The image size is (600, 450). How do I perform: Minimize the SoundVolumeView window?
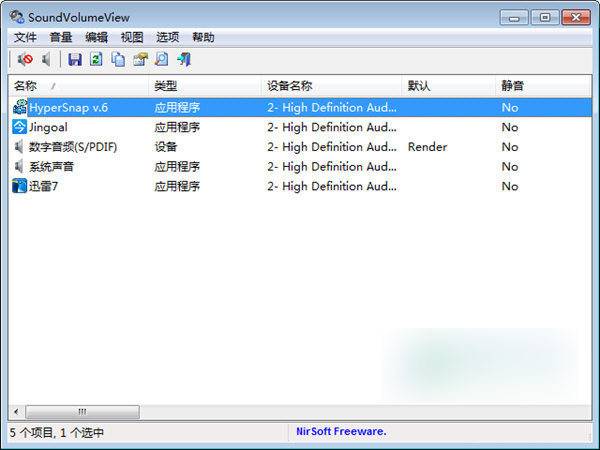tap(514, 18)
